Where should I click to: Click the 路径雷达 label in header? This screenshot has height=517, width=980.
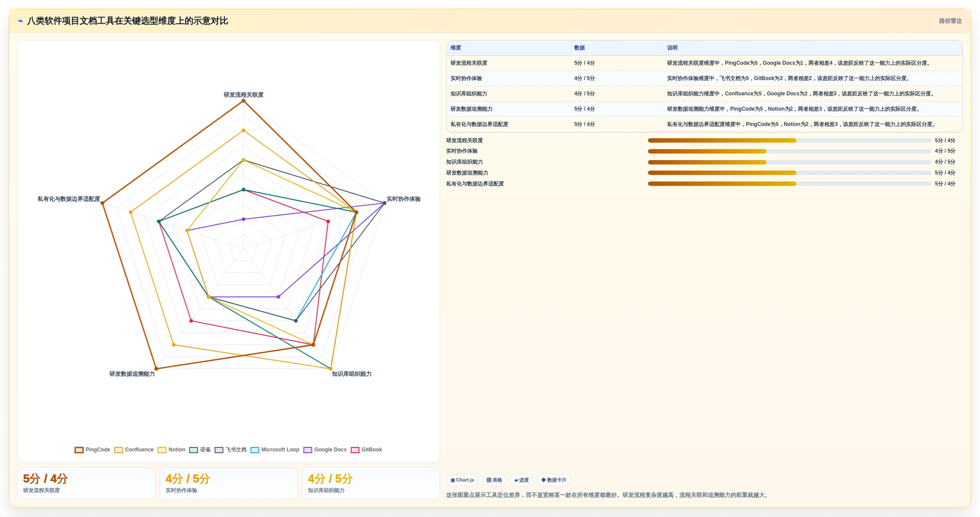tap(950, 21)
